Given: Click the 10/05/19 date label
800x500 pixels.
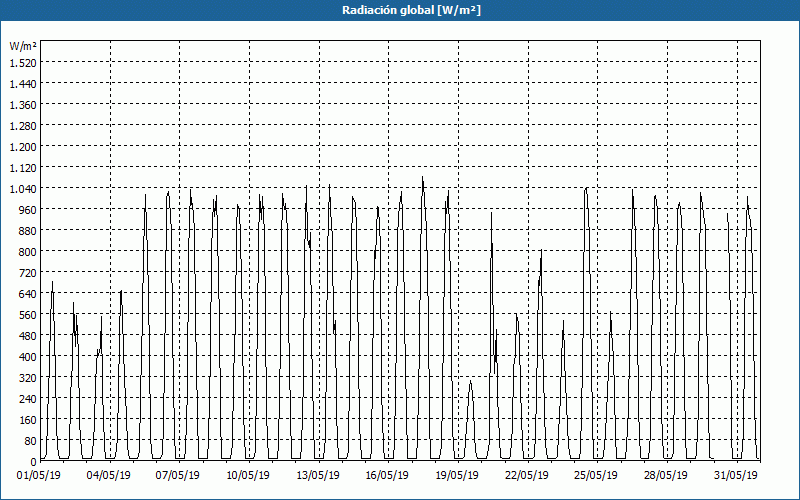Looking at the screenshot, I should click(x=248, y=475).
